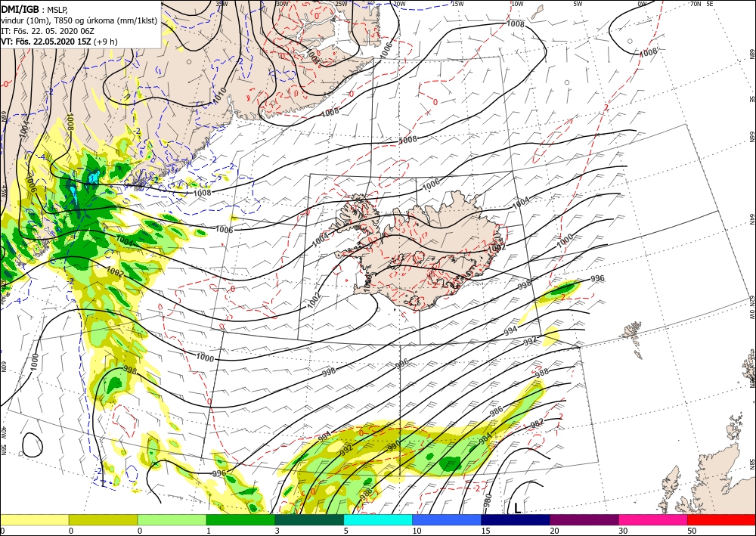Click the light green legend swatch
Viewport: 756px width, 536px height.
172,519
